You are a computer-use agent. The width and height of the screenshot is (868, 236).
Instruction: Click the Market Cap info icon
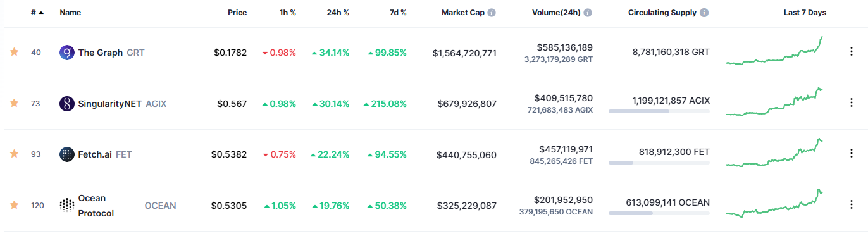(x=492, y=13)
